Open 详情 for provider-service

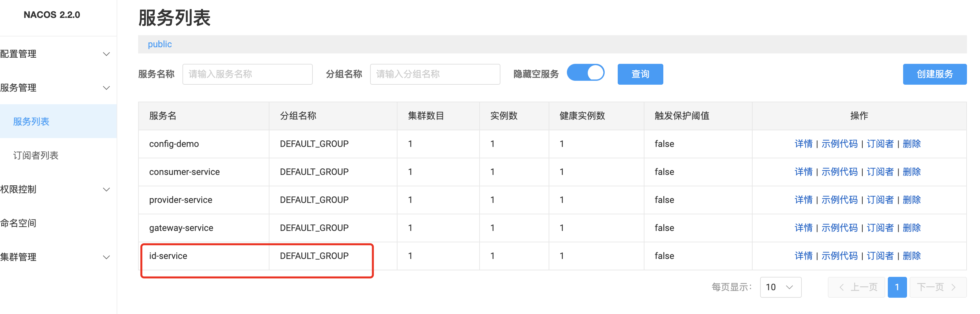coord(803,200)
